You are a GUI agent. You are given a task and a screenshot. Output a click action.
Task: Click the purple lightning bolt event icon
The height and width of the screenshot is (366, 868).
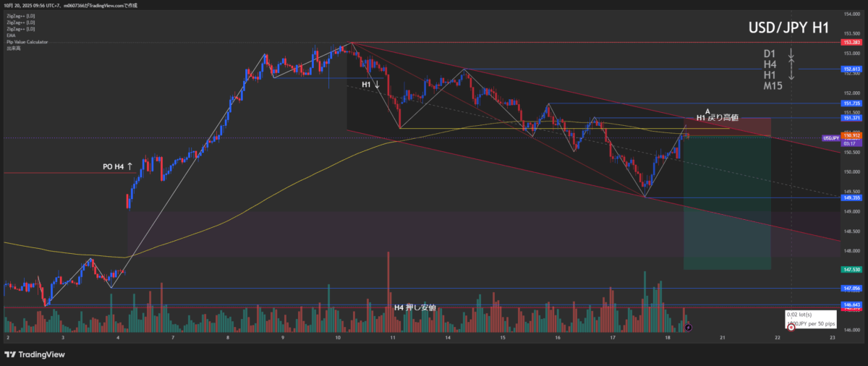point(688,328)
